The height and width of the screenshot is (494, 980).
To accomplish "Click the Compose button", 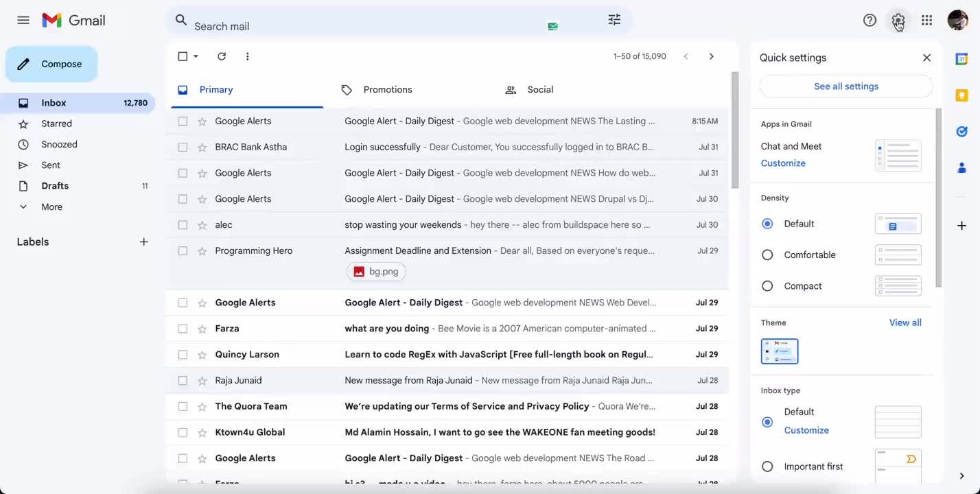I will coord(51,64).
